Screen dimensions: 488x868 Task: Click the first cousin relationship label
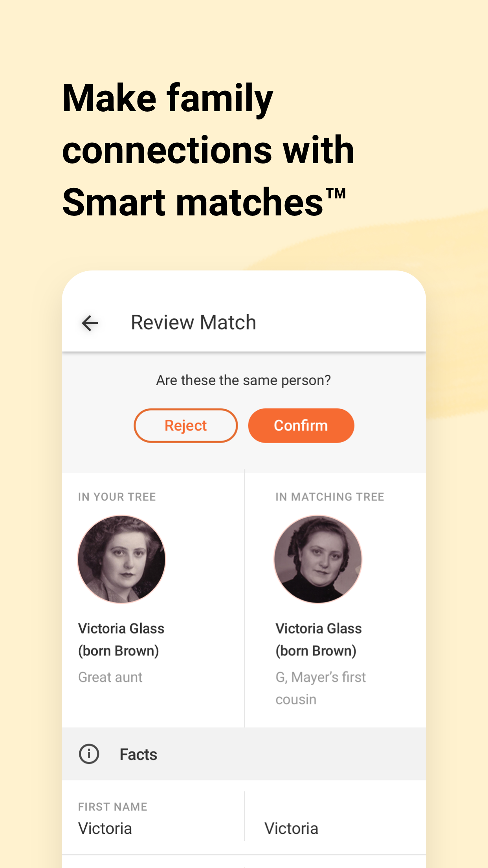click(x=320, y=688)
